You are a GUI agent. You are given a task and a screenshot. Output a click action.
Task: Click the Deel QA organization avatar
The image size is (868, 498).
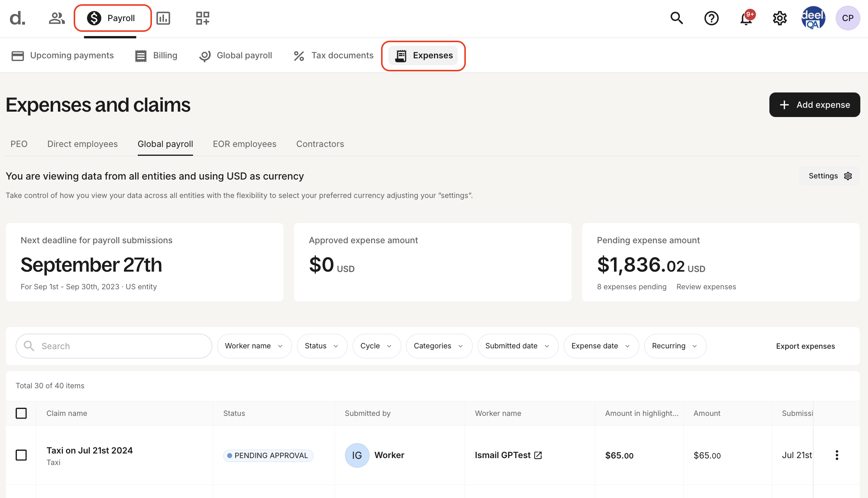point(814,18)
